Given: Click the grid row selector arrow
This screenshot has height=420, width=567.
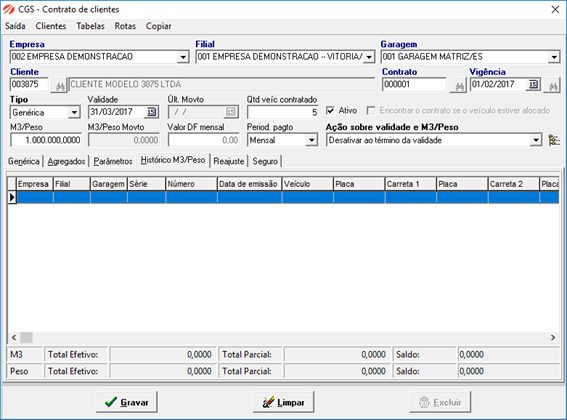Looking at the screenshot, I should pos(12,197).
